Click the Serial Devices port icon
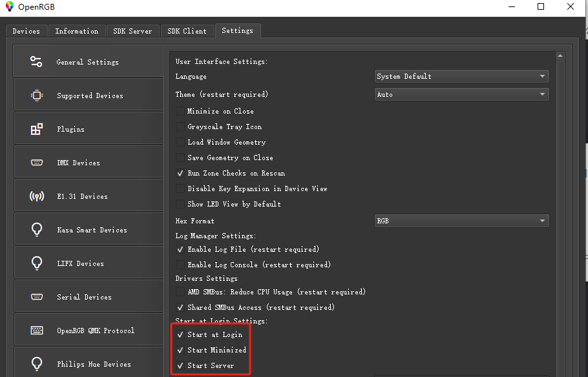The height and width of the screenshot is (377, 588). click(36, 297)
